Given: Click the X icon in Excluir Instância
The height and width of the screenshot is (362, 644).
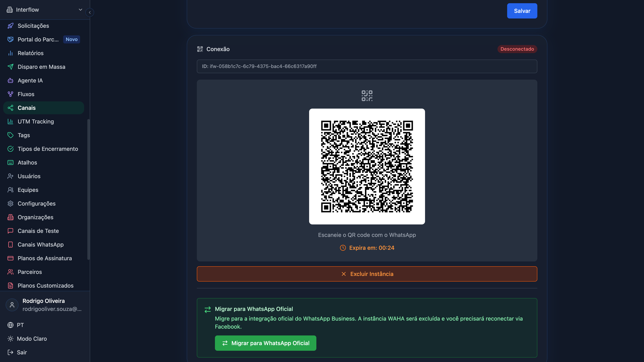Looking at the screenshot, I should [344, 274].
